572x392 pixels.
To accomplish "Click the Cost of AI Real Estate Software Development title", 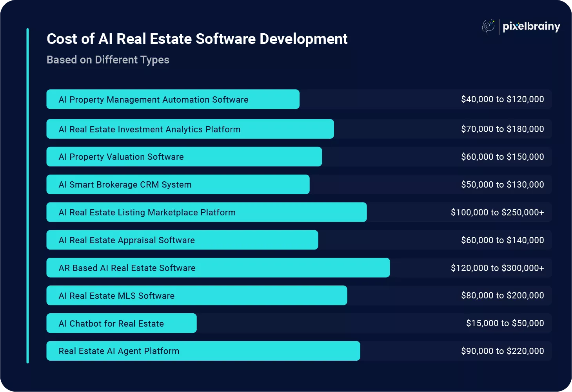I will (197, 39).
